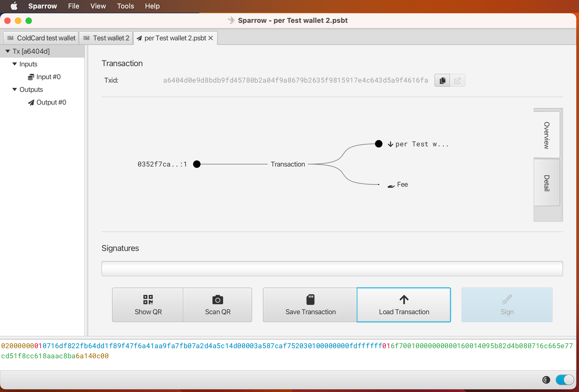Open the Tools menu
Screen dimensions: 579x392
coord(125,6)
